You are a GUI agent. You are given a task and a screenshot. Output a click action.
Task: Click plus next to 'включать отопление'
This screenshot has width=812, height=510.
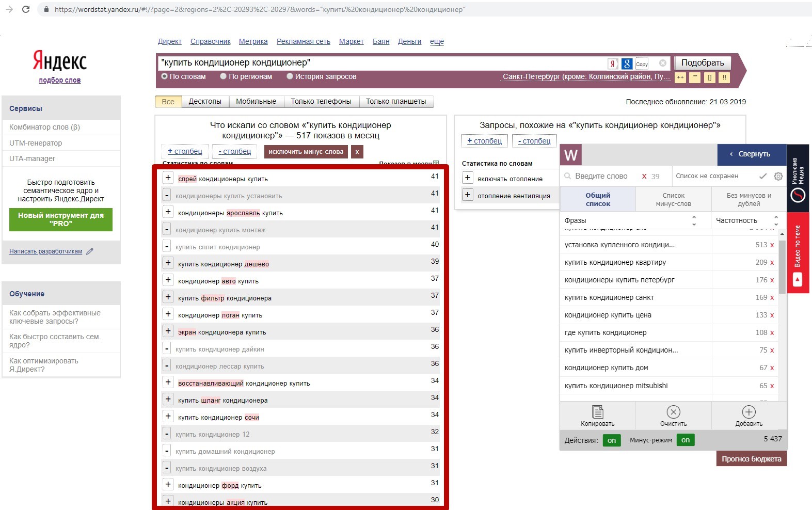coord(468,178)
